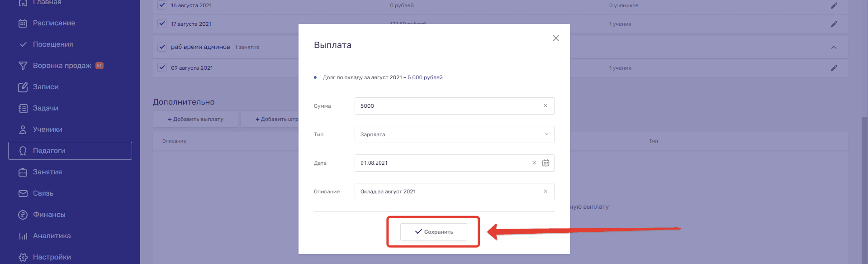This screenshot has width=868, height=264.
Task: Clear the Сумма field value
Action: pyautogui.click(x=545, y=106)
